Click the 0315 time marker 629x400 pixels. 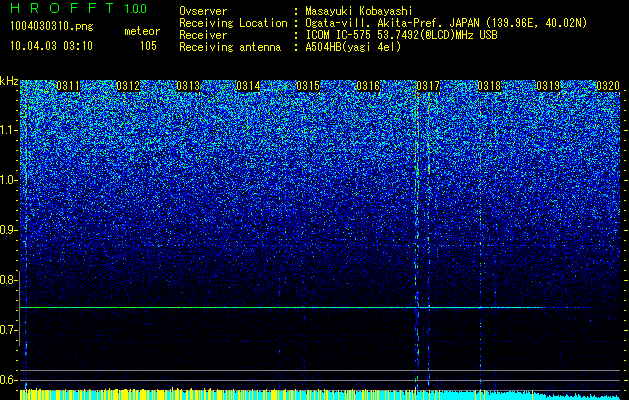point(308,86)
